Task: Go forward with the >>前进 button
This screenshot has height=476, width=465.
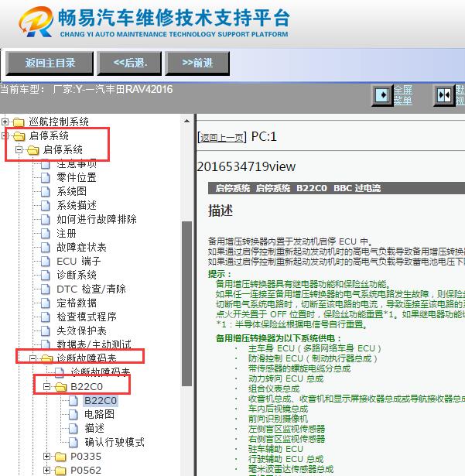Action: [x=197, y=63]
